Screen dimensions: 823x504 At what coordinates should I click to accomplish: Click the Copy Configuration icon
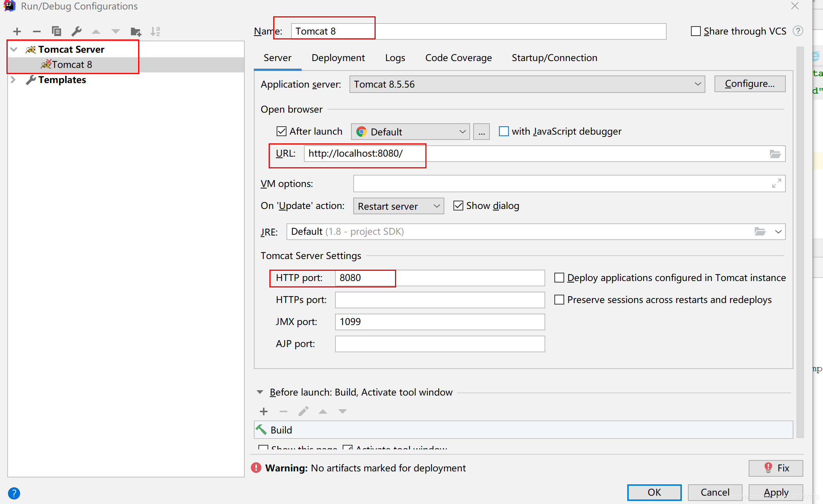(57, 31)
